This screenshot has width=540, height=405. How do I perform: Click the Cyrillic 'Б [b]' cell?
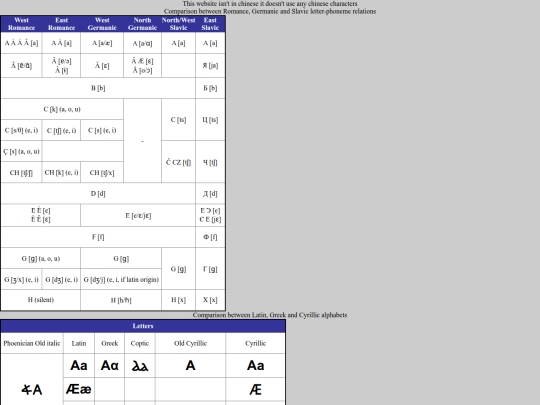(x=210, y=88)
